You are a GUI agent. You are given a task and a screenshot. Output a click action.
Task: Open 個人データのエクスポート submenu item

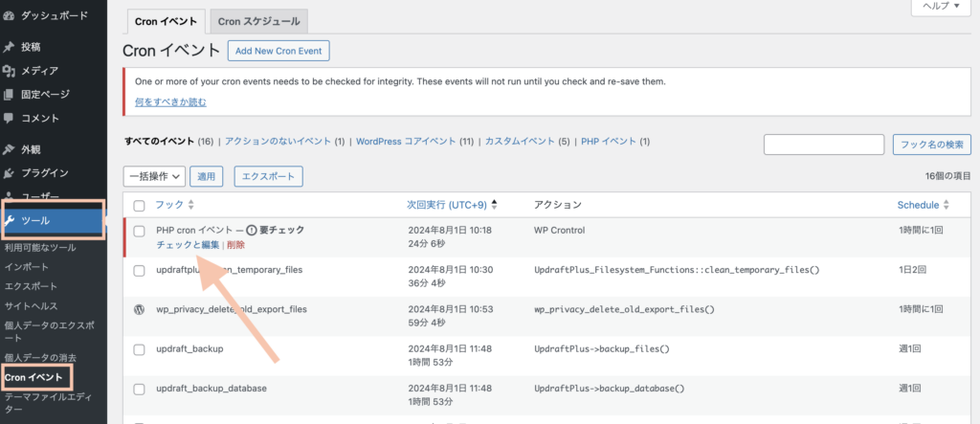pos(49,331)
